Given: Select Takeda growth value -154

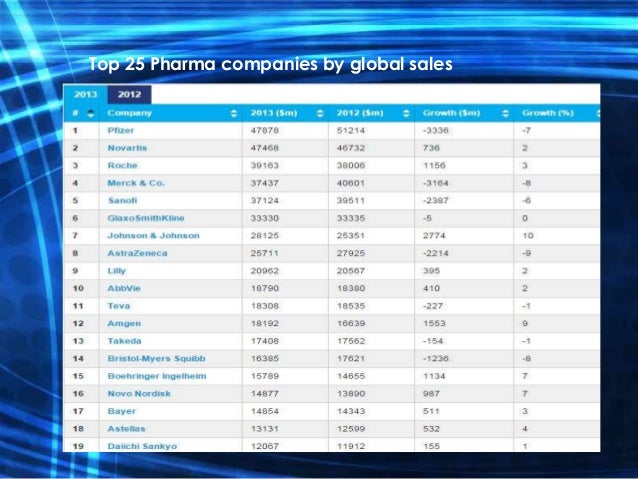Looking at the screenshot, I should (433, 341).
